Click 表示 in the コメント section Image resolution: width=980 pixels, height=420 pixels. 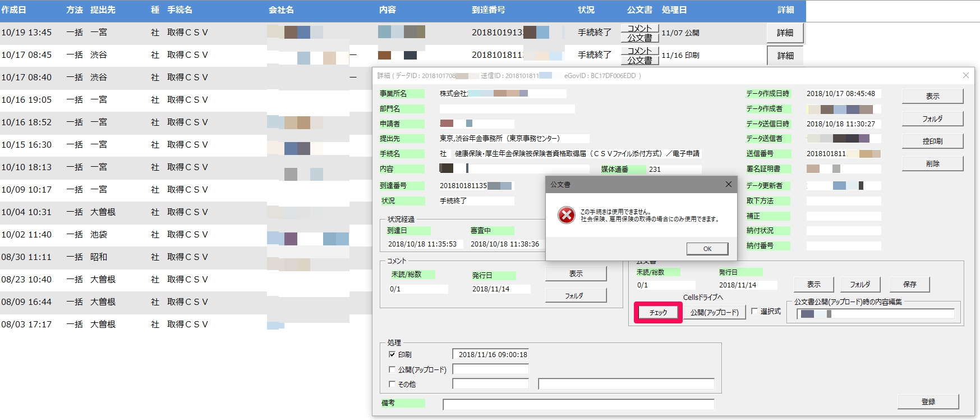[x=576, y=273]
